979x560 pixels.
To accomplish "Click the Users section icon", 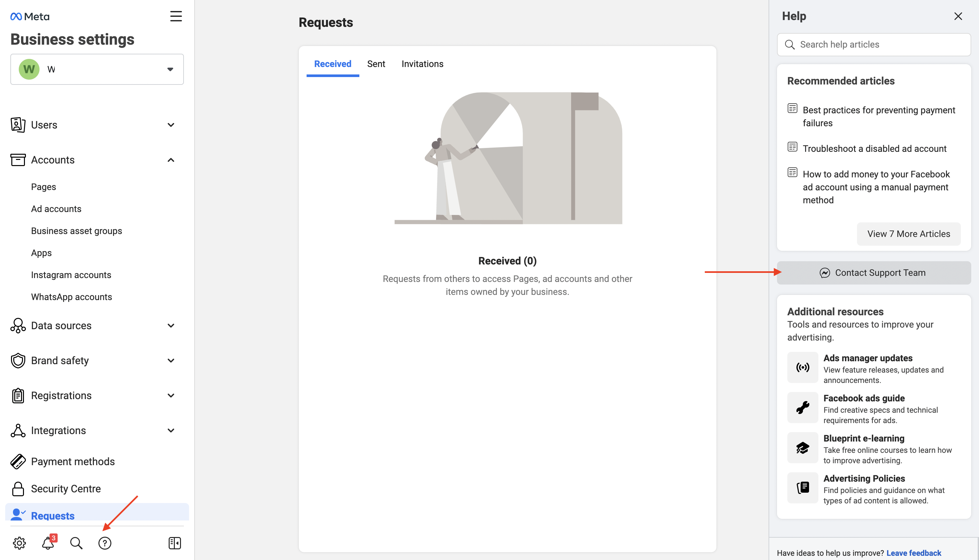I will click(x=18, y=125).
